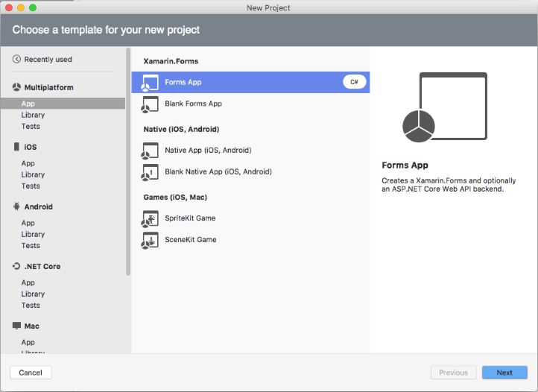Click the Blank Forms App icon
The height and width of the screenshot is (392, 538).
[150, 104]
